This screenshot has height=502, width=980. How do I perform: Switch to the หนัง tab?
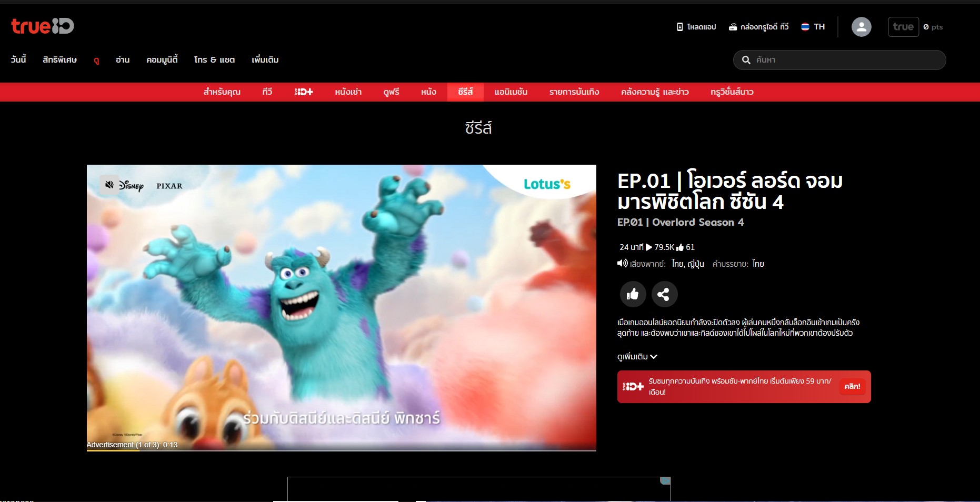click(x=428, y=92)
